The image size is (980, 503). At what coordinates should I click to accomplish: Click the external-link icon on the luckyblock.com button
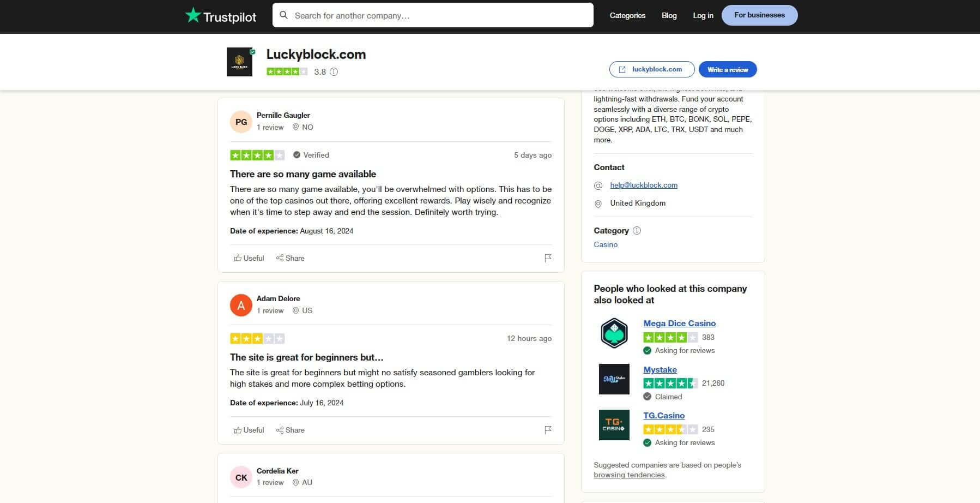tap(622, 69)
